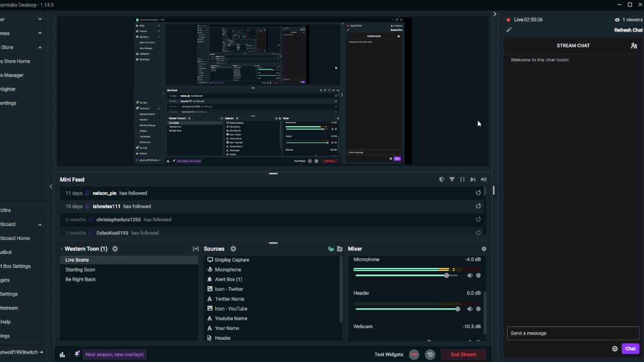Open the Mini Feed filter icon
This screenshot has width=644, height=362.
pyautogui.click(x=452, y=179)
